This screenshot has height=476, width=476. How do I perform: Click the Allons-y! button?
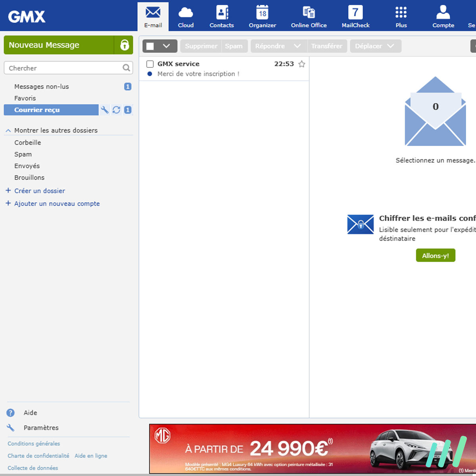(436, 255)
